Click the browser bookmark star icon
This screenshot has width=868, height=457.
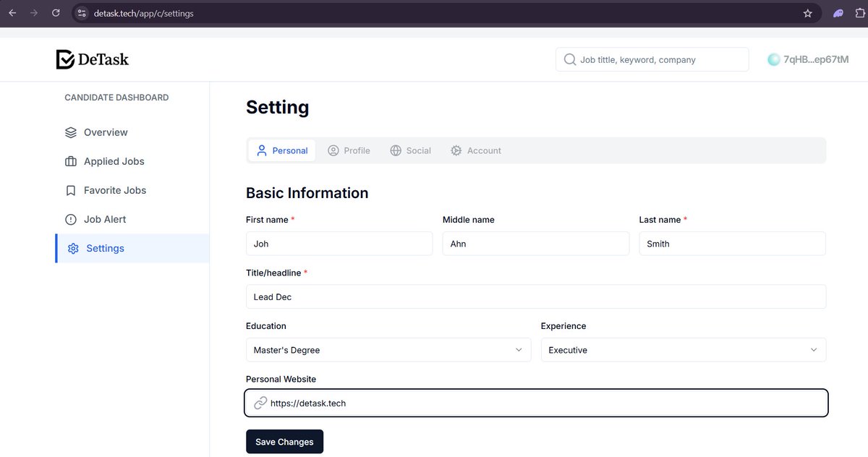[x=808, y=12]
